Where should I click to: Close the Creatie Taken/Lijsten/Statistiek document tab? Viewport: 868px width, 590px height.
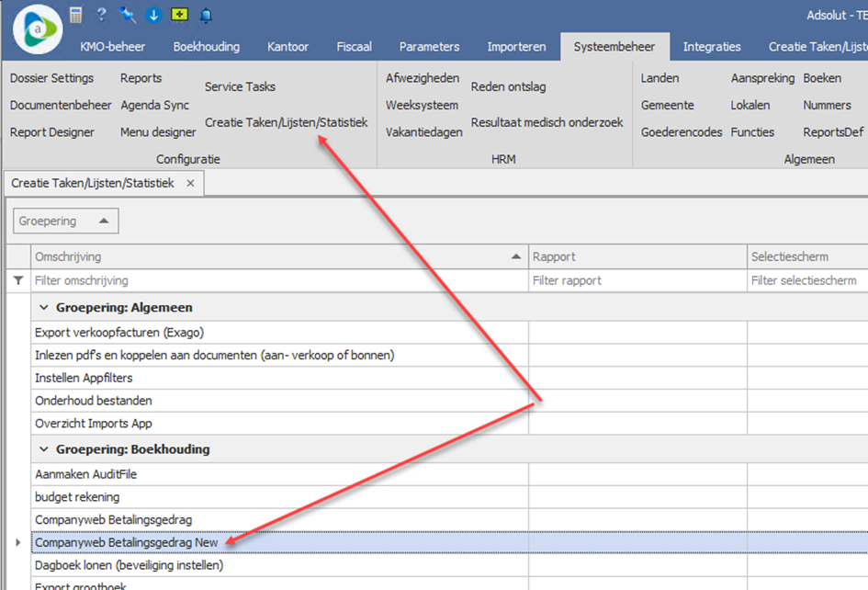(190, 184)
